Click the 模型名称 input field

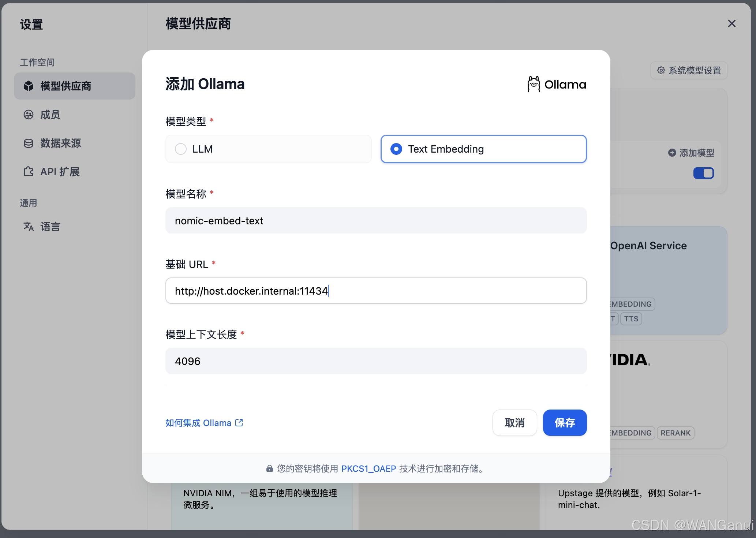tap(376, 221)
